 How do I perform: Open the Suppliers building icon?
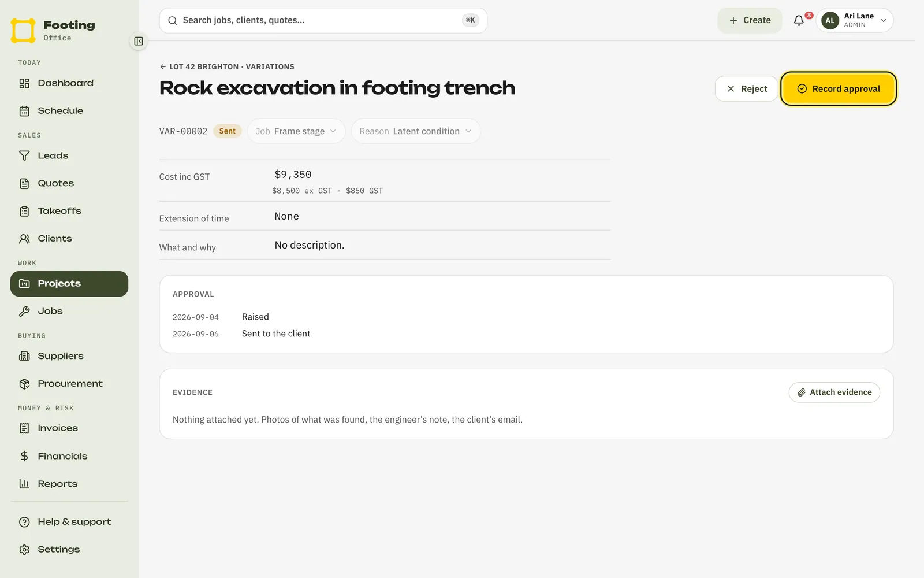24,356
